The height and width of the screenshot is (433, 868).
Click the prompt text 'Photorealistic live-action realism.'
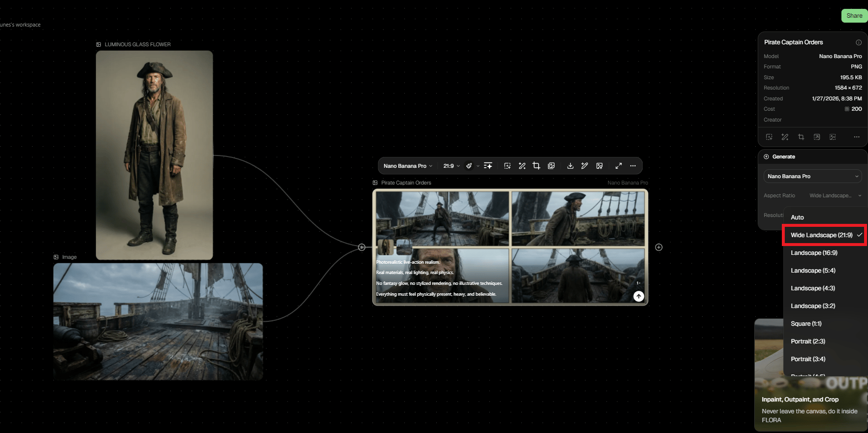click(408, 262)
